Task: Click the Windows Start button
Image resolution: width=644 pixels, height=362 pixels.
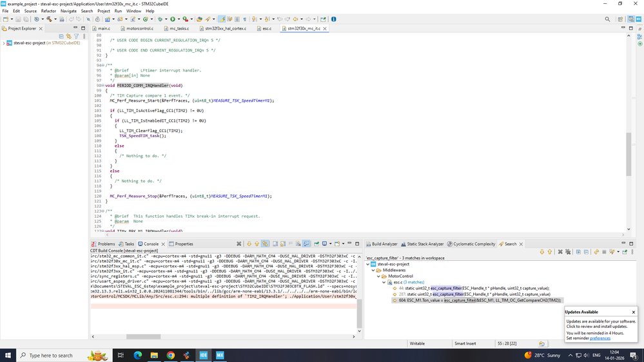Action: pyautogui.click(x=8, y=355)
